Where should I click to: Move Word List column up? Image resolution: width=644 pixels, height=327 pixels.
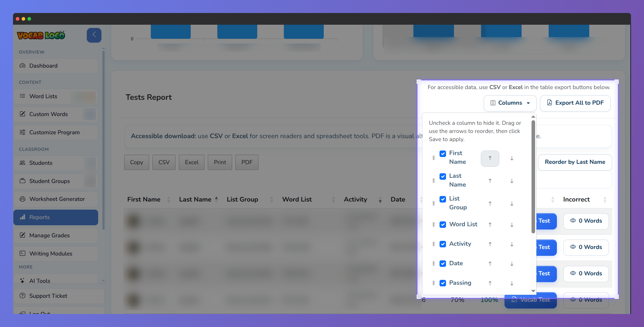[x=490, y=225]
